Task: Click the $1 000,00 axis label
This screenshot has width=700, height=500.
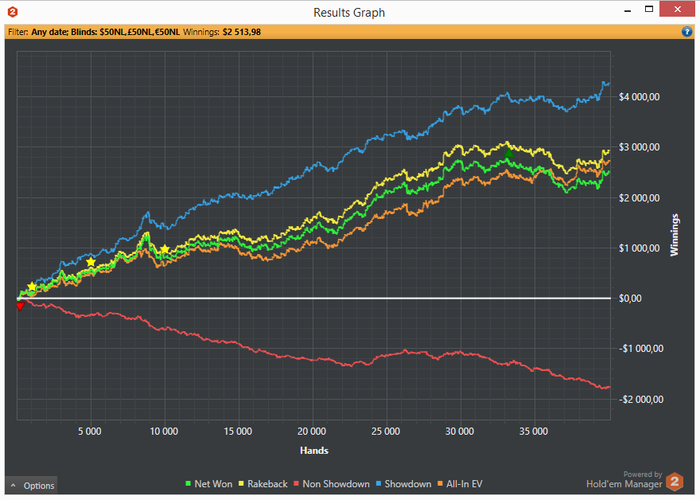Action: [639, 248]
